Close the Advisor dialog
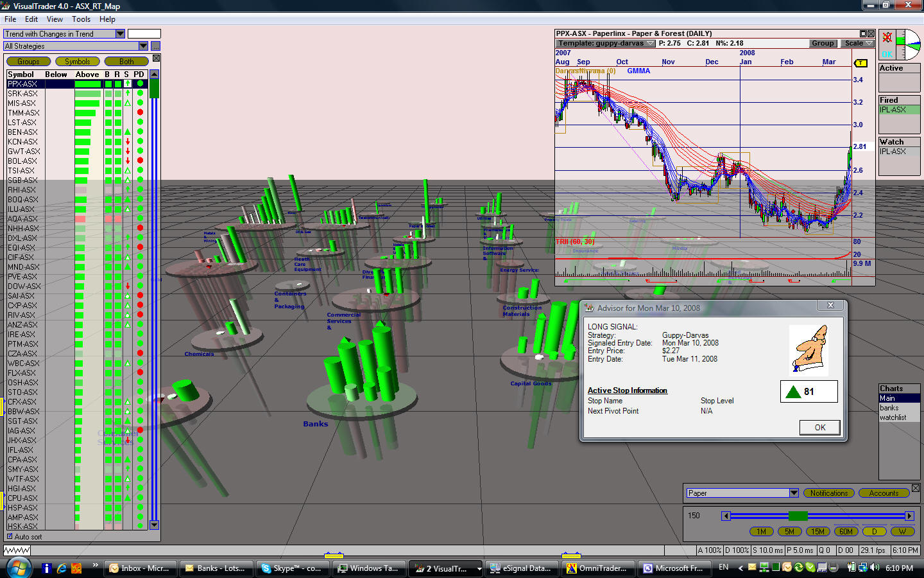The width and height of the screenshot is (924, 578). coord(830,305)
